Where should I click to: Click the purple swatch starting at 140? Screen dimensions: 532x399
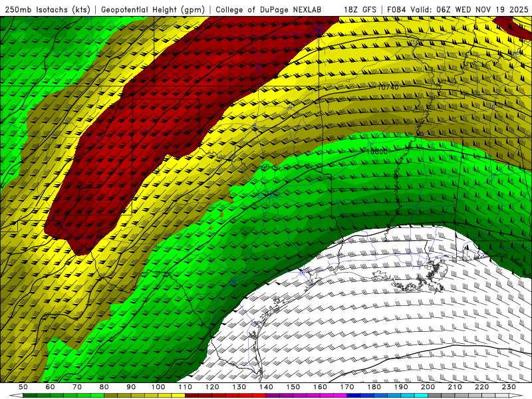pyautogui.click(x=273, y=395)
